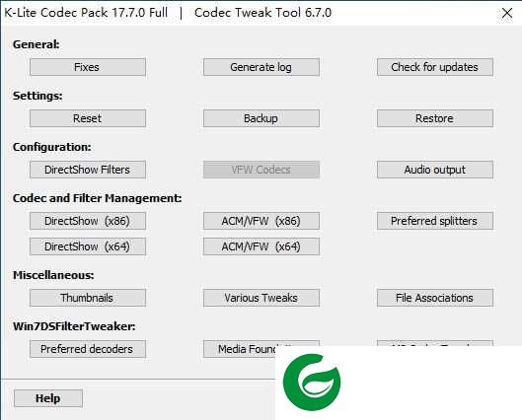Open the Help button
Viewport: 522px width, 420px height.
pos(48,398)
